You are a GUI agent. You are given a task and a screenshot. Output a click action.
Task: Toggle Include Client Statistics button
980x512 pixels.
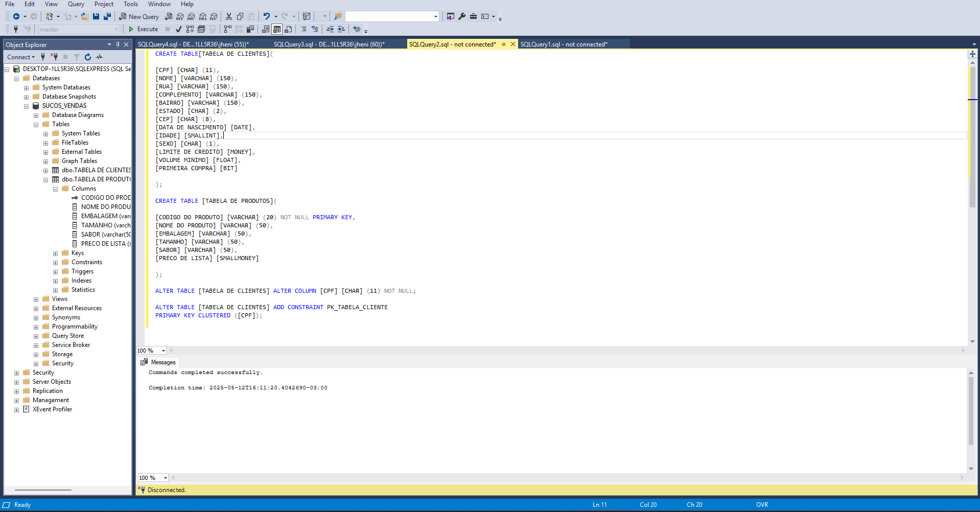[x=250, y=29]
